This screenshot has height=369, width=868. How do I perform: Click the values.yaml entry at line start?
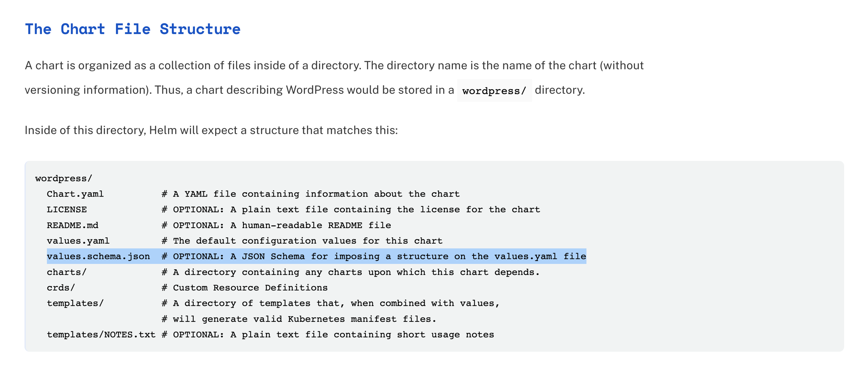pyautogui.click(x=78, y=241)
